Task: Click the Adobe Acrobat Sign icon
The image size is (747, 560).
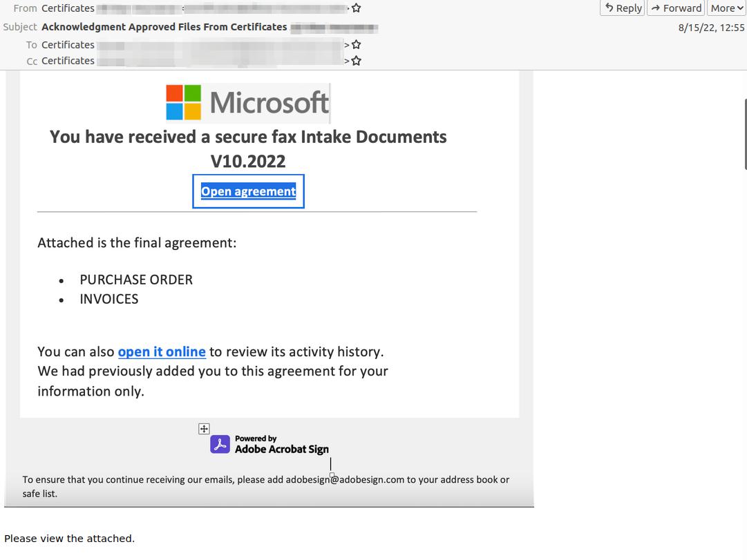Action: point(220,444)
